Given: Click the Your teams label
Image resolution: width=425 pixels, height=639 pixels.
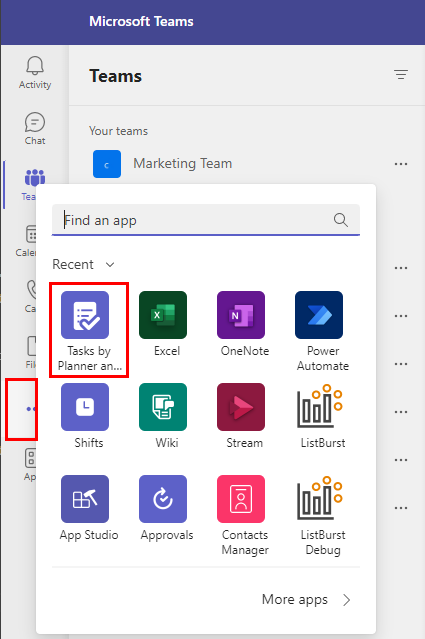Looking at the screenshot, I should pyautogui.click(x=118, y=131).
